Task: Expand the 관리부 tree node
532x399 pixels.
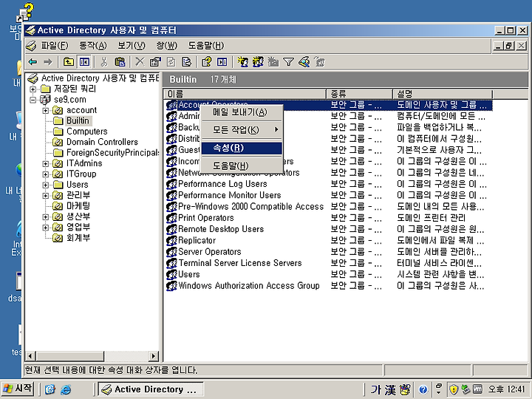Action: [46, 195]
